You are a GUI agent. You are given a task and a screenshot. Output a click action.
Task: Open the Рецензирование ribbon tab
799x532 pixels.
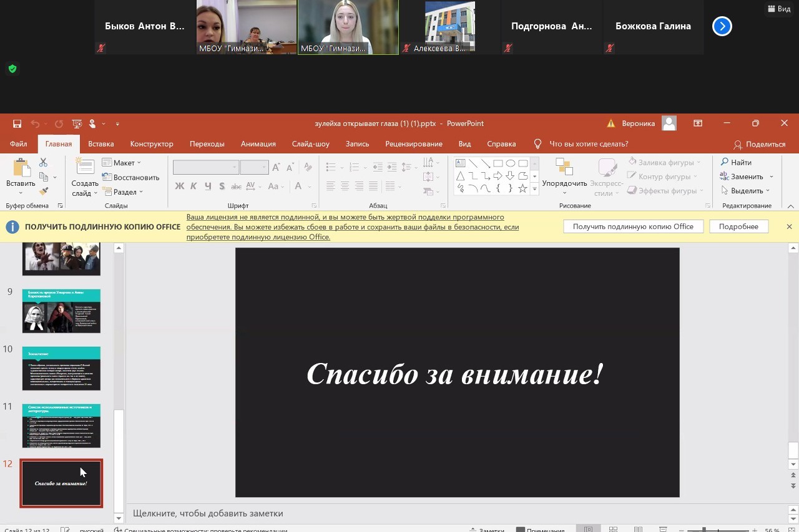(414, 143)
